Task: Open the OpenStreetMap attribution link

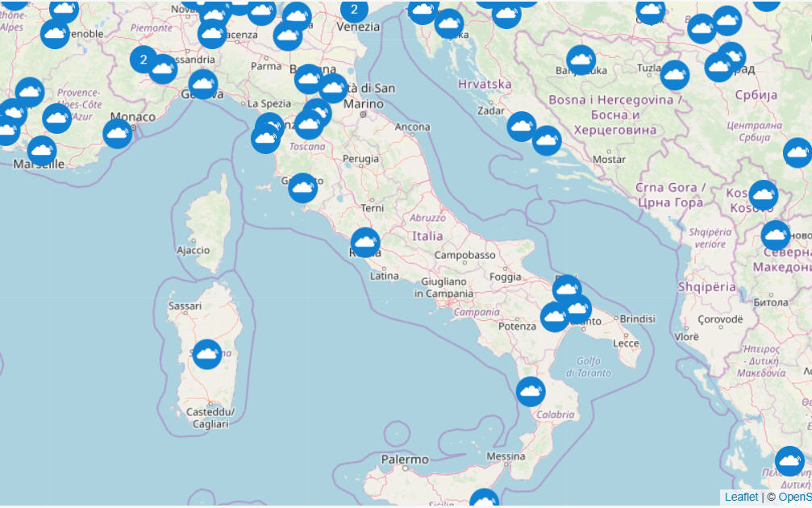Action: [795, 497]
